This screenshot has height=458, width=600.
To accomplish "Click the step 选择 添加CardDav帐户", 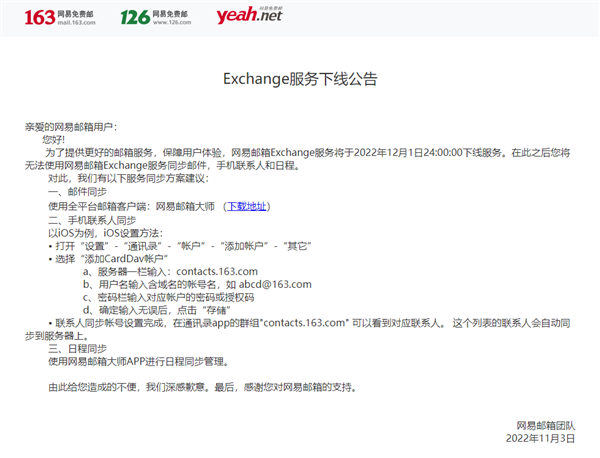I will tap(108, 259).
